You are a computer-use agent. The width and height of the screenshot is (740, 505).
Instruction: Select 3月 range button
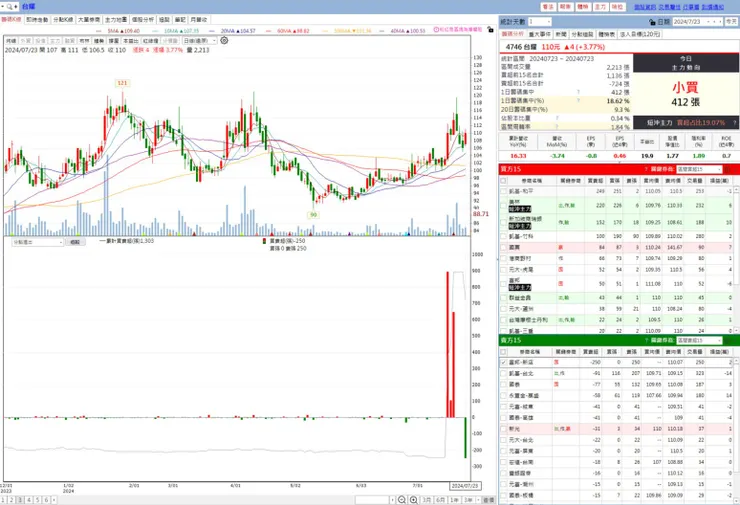click(x=427, y=500)
